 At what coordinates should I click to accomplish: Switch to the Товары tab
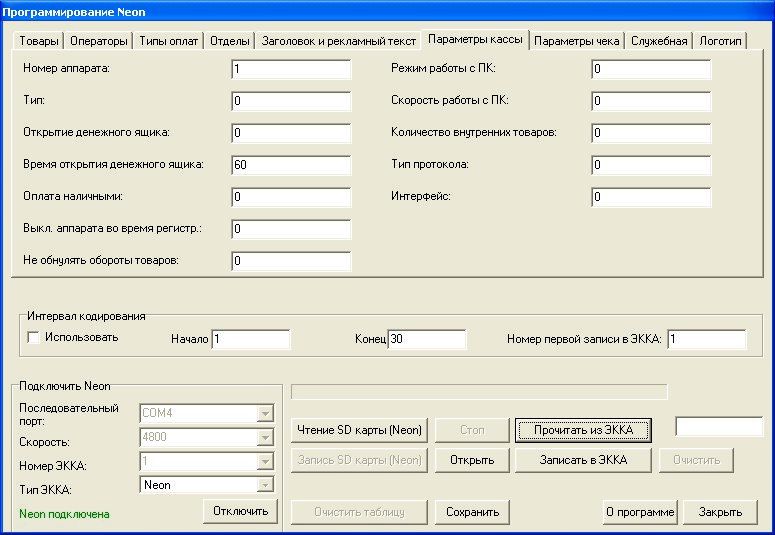point(39,41)
